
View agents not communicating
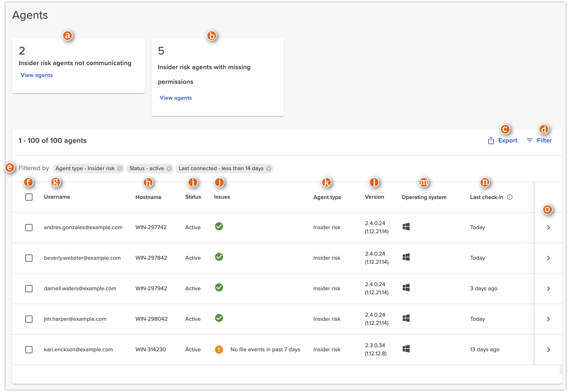pyautogui.click(x=37, y=75)
